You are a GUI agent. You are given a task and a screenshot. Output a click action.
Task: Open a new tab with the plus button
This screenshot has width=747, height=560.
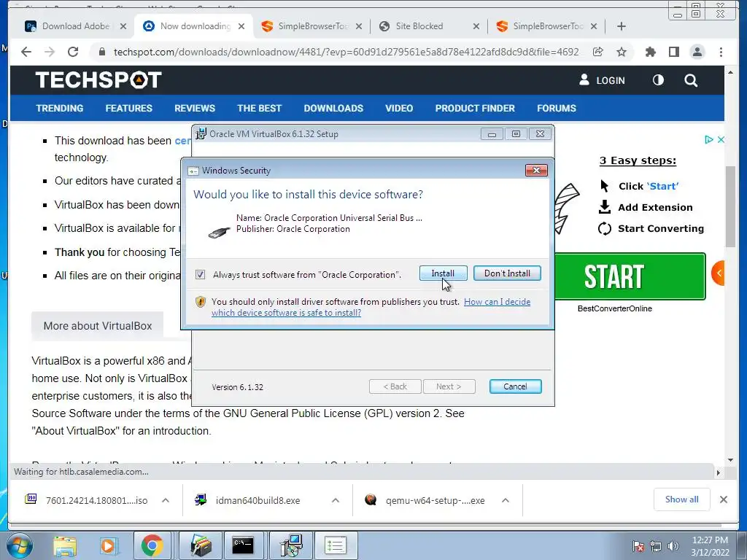tap(622, 26)
